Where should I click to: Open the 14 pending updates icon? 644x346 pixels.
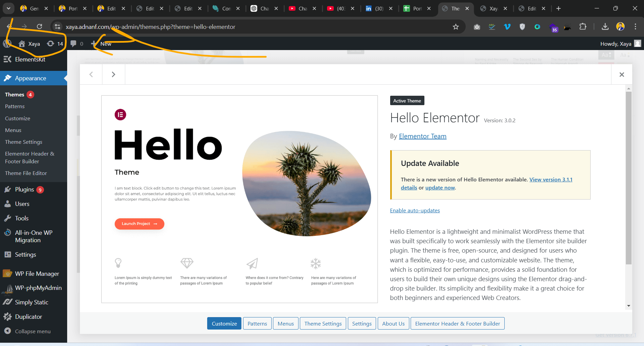55,44
